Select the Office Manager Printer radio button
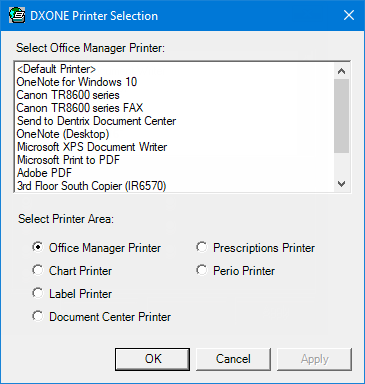 point(38,247)
